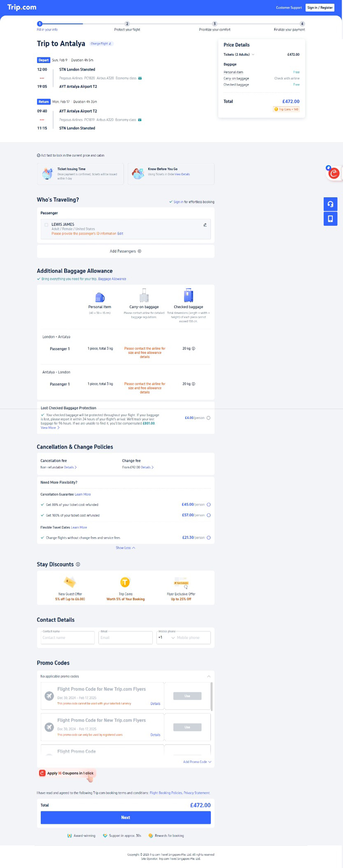Click step 2 Protect your flight
The height and width of the screenshot is (868, 343).
[127, 24]
